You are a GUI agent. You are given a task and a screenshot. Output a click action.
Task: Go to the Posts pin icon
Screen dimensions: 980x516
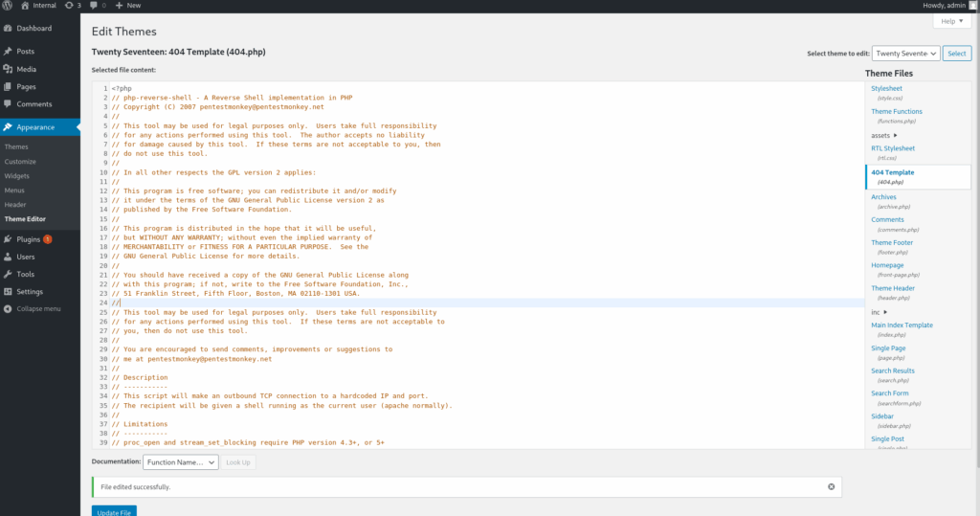pos(8,52)
